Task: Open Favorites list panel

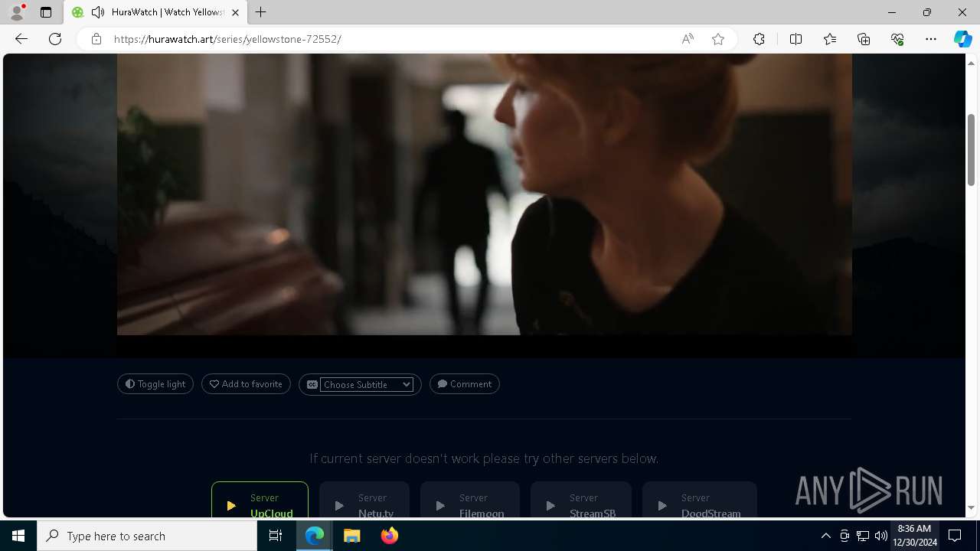Action: click(830, 39)
